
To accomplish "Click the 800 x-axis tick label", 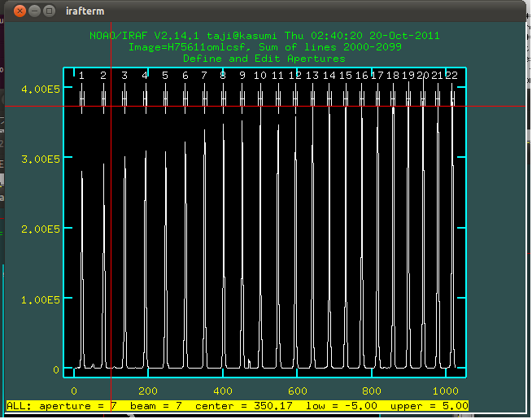I will click(x=373, y=390).
